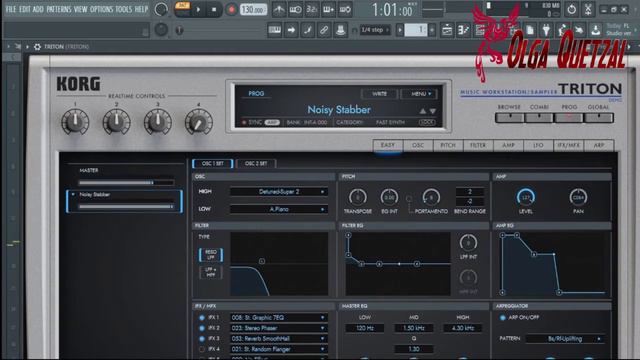
Task: Click the tempo 130.000 field
Action: [x=253, y=9]
